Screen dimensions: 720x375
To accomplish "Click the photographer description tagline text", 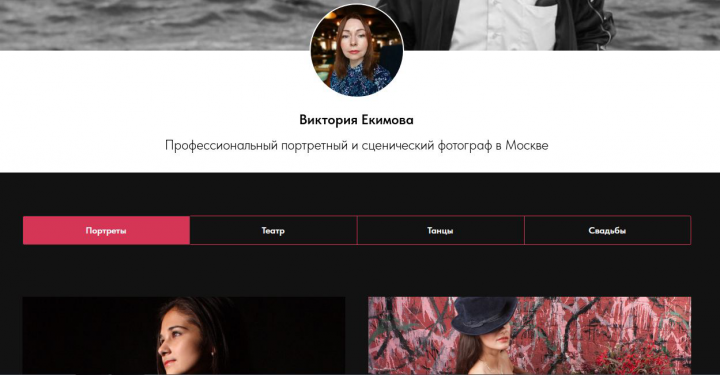I will click(x=357, y=146).
